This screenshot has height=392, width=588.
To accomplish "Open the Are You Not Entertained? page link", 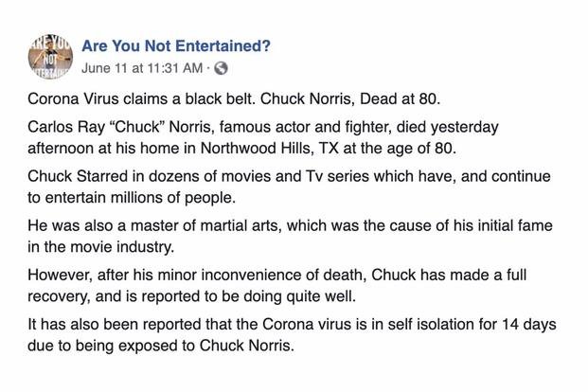I will click(x=176, y=46).
